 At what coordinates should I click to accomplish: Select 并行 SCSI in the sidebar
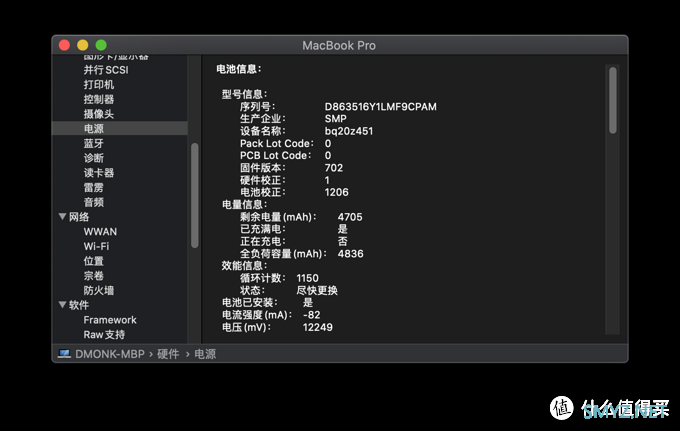pos(106,70)
